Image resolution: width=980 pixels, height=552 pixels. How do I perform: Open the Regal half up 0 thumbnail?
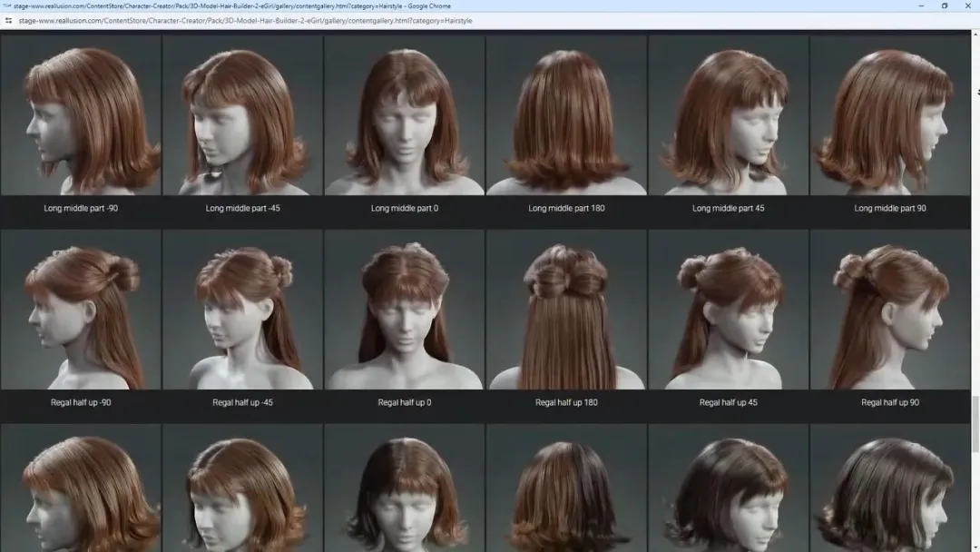405,310
